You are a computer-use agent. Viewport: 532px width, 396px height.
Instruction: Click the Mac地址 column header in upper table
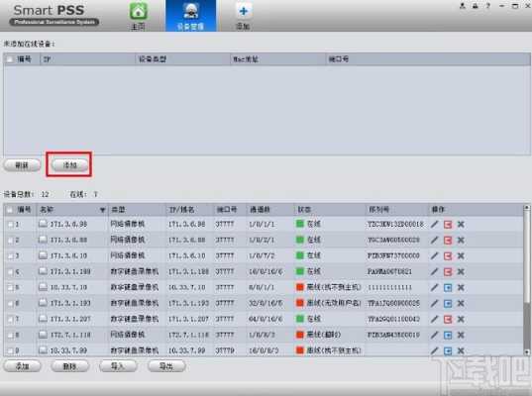[277, 59]
